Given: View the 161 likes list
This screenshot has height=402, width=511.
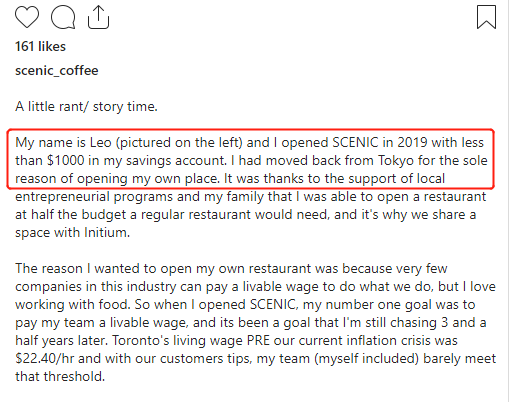Looking at the screenshot, I should point(40,46).
